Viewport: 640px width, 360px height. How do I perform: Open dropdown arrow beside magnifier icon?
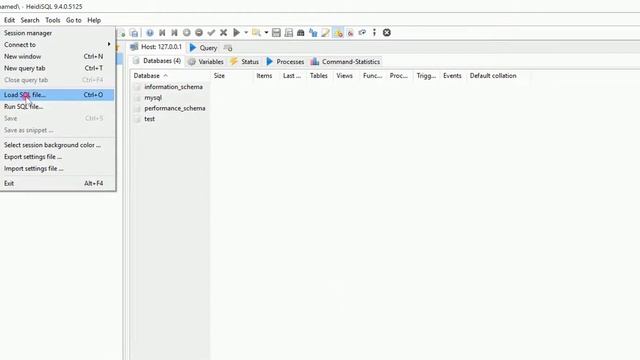[266, 33]
